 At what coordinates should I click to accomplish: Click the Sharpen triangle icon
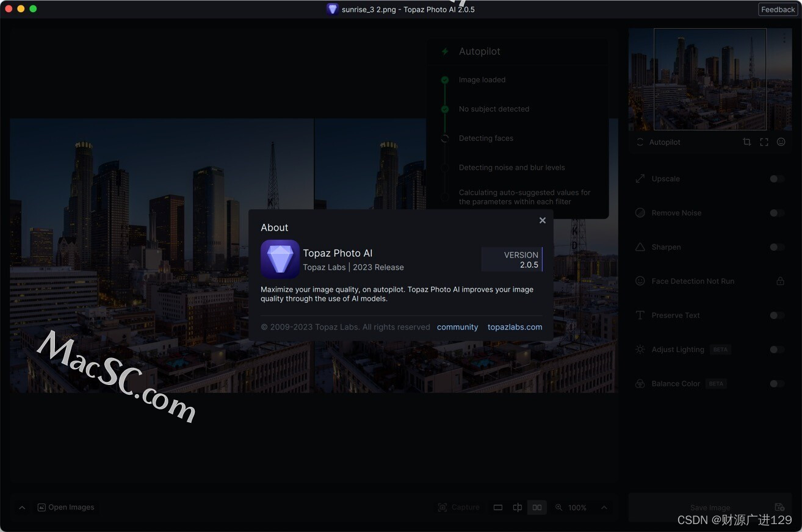point(640,247)
